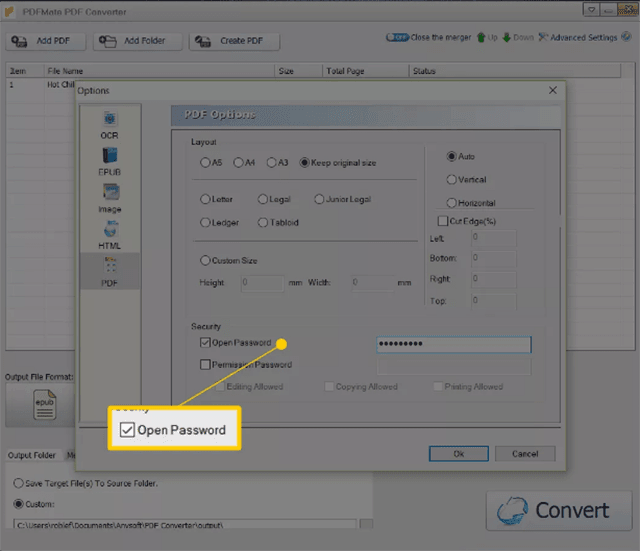The width and height of the screenshot is (640, 551).
Task: Select the Custom output folder option
Action: click(34, 504)
